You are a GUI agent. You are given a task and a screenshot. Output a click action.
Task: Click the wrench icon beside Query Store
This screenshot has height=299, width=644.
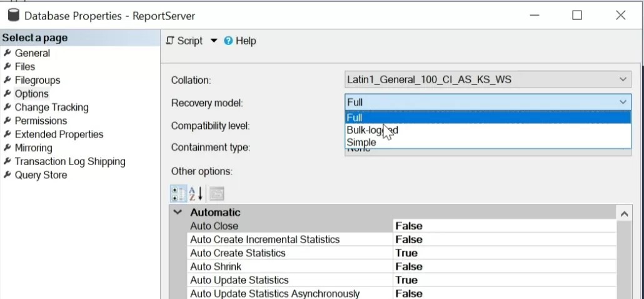(x=7, y=175)
